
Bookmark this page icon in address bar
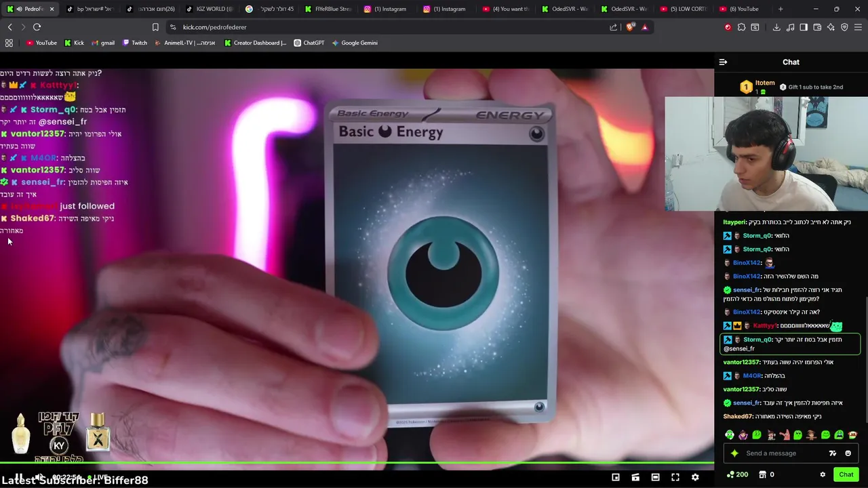pyautogui.click(x=155, y=27)
